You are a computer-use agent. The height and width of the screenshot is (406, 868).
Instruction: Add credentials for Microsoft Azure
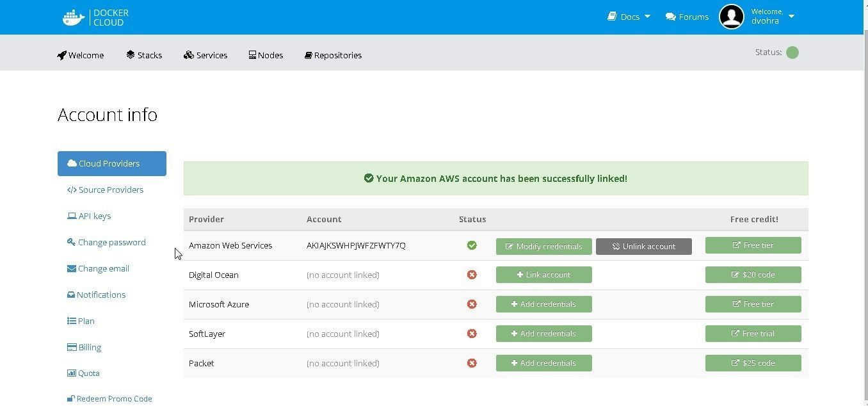pyautogui.click(x=544, y=304)
